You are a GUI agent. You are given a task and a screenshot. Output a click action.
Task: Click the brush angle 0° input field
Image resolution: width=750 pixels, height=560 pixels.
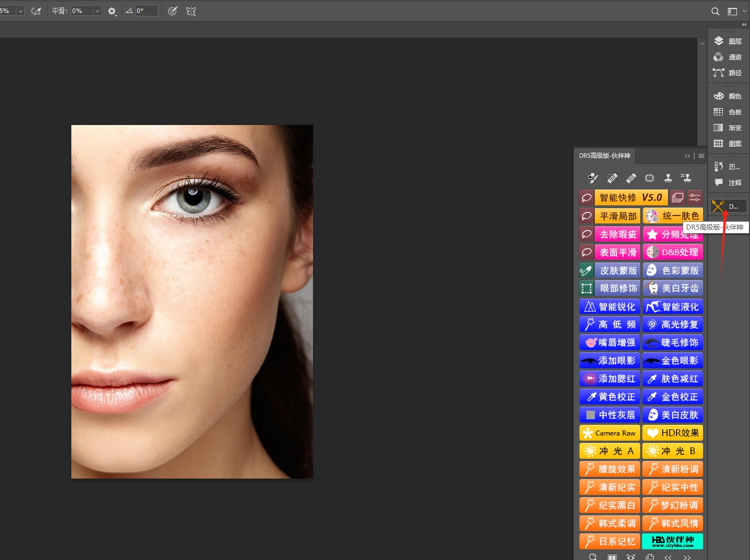click(x=146, y=11)
